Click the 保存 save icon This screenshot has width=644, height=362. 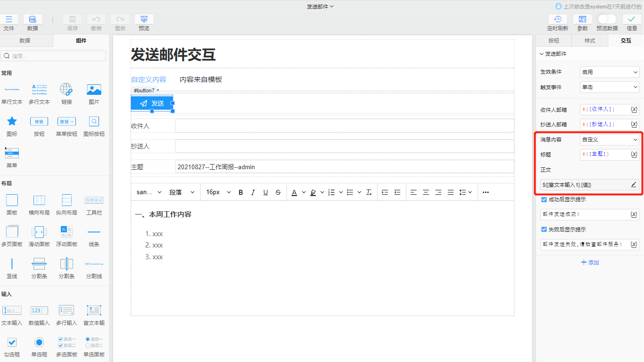pos(72,19)
